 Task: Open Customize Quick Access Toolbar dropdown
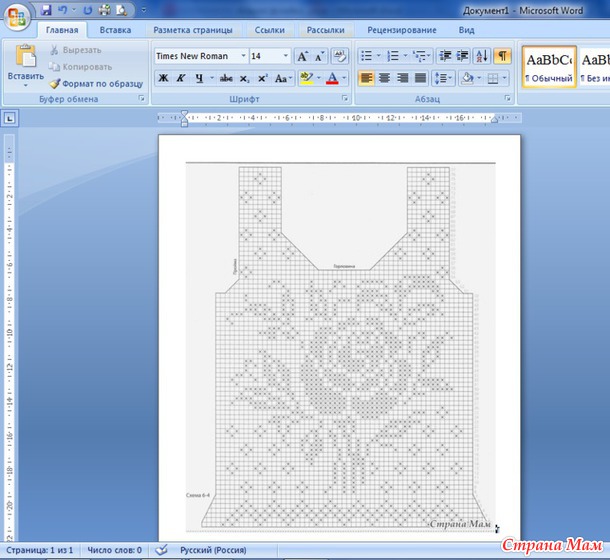(144, 11)
